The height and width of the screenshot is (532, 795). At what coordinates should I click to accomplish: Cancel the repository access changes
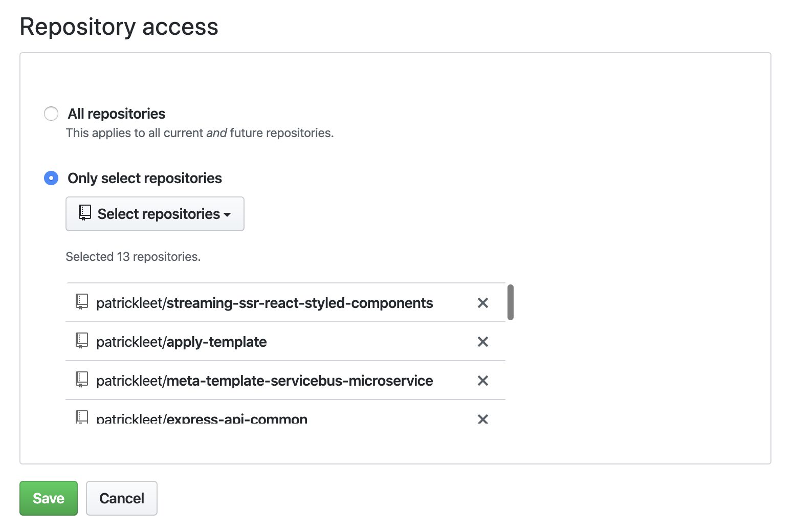click(122, 498)
